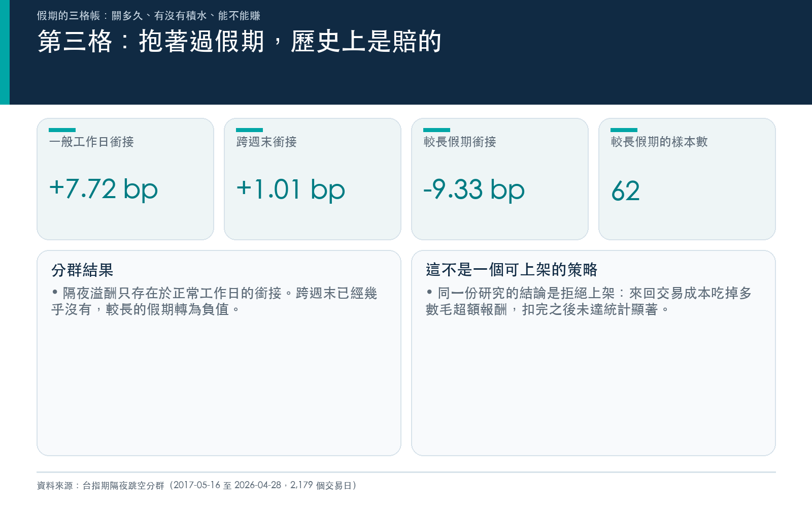Screen dimensions: 812x508
Task: Click the 跨週末銜接 card label
Action: pos(266,142)
